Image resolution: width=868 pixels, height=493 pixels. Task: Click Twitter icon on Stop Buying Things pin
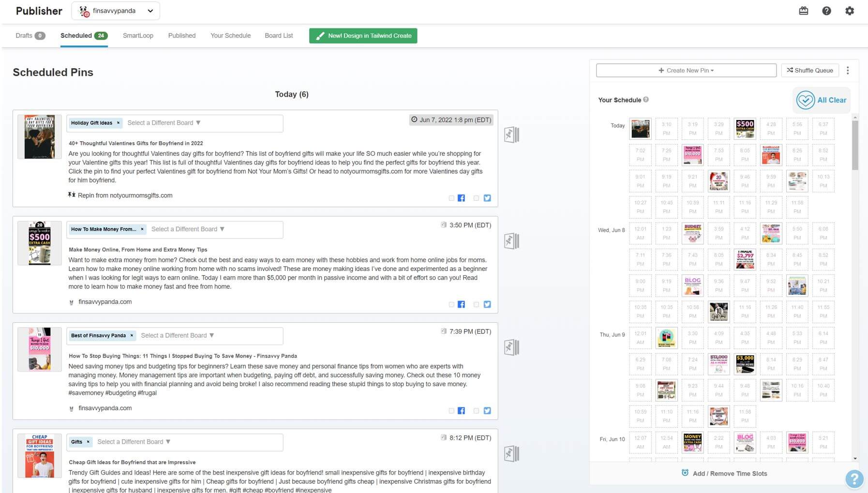487,411
